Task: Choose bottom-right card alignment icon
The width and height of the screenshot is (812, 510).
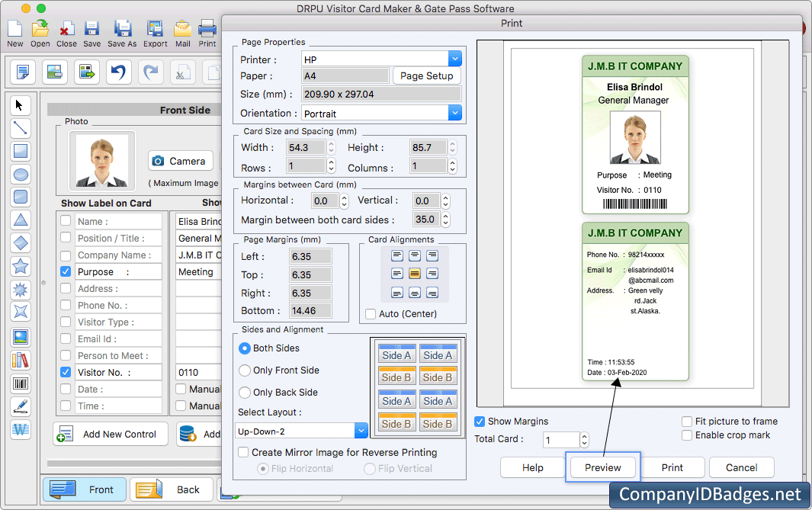Action: [432, 293]
